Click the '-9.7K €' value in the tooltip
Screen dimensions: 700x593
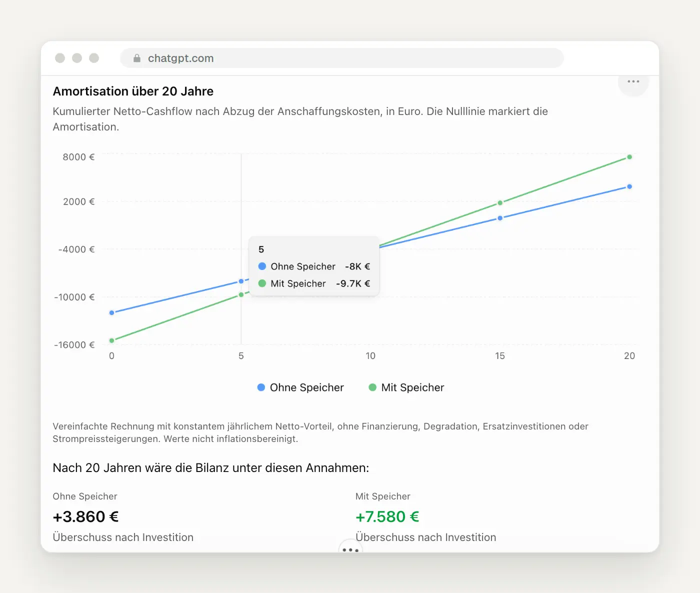353,283
